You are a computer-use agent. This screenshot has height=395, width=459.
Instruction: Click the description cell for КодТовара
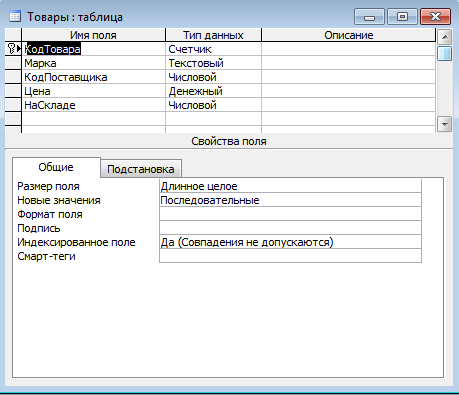349,49
